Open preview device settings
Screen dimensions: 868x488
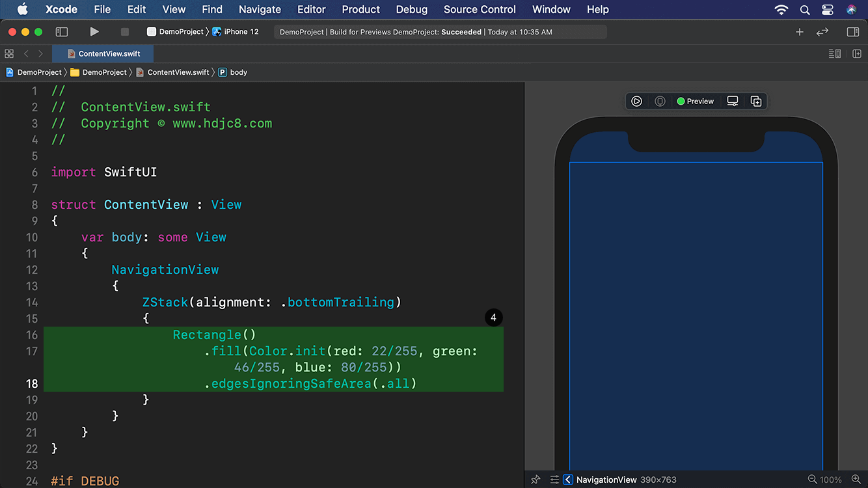pos(733,101)
